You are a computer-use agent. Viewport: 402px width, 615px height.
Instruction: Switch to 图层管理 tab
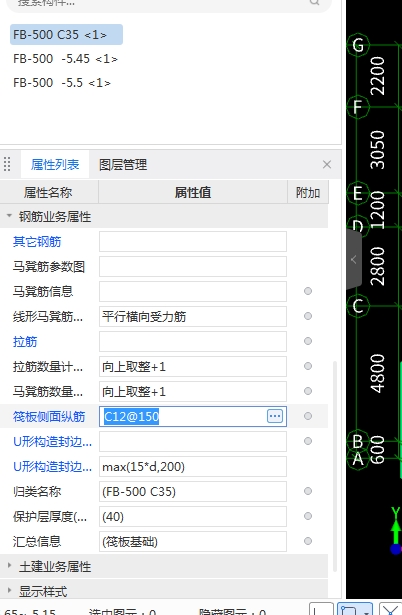[123, 164]
